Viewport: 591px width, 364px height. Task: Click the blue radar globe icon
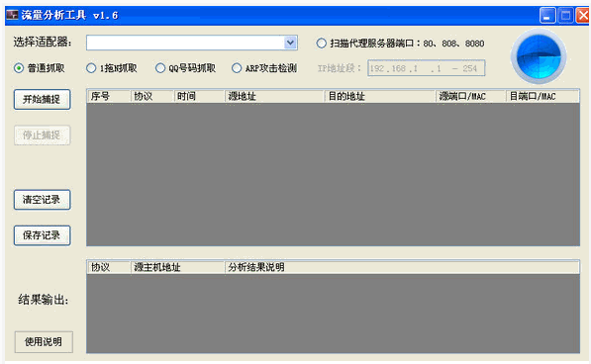[x=539, y=56]
